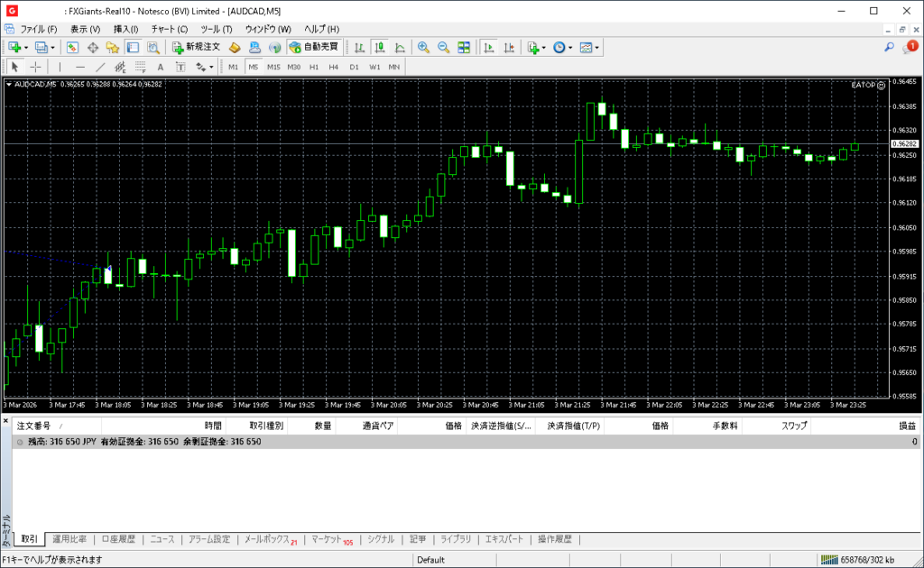Draw a vertical line tool
Viewport: 924px width, 568px height.
(60, 67)
